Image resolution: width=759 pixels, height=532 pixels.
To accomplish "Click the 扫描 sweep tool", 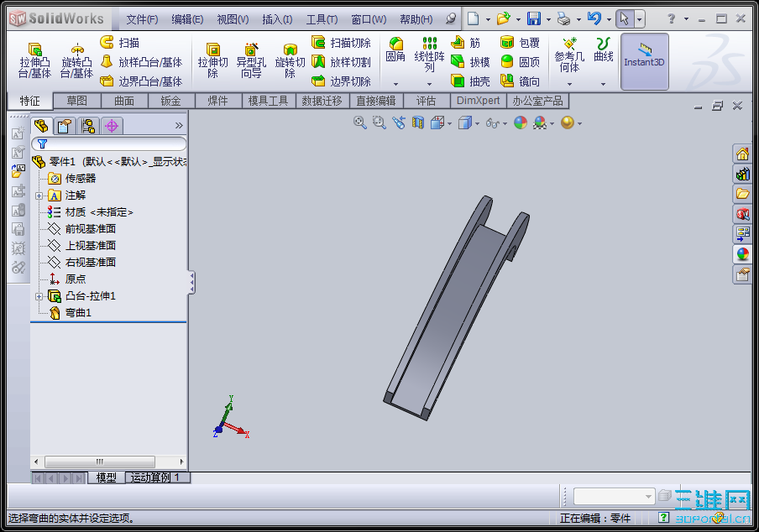I will pos(120,43).
